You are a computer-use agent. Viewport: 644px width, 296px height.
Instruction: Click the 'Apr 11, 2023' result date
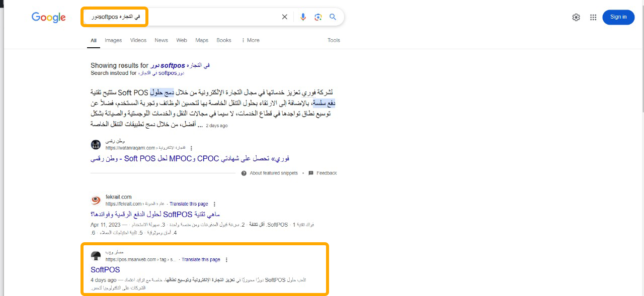coord(106,225)
